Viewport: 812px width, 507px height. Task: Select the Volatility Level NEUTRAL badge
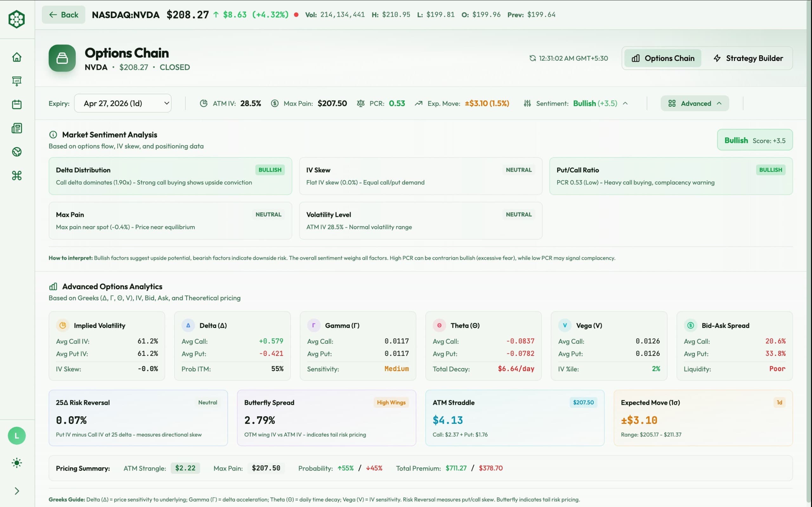[519, 214]
